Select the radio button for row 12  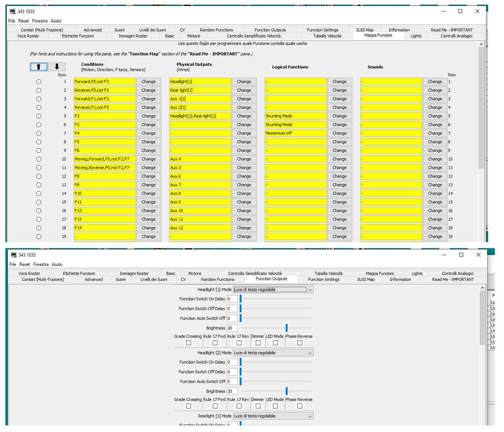pyautogui.click(x=39, y=177)
